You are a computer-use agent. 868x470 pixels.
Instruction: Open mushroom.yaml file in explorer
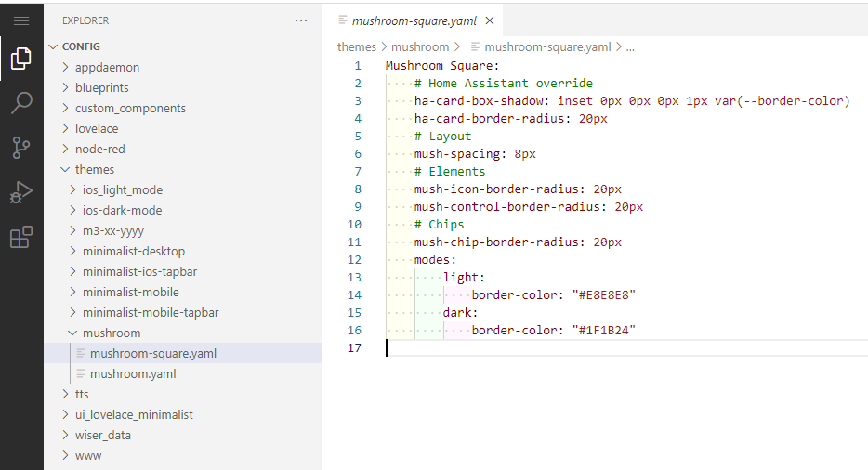133,373
